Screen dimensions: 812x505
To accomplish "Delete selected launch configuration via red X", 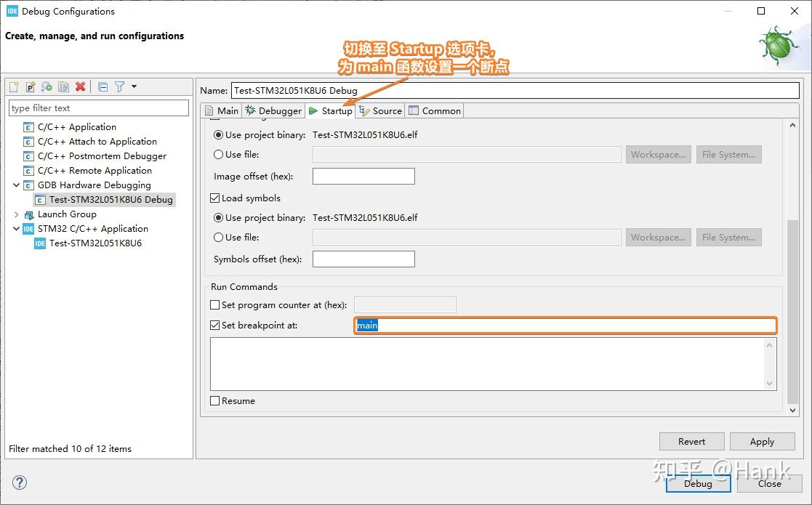I will tap(80, 87).
